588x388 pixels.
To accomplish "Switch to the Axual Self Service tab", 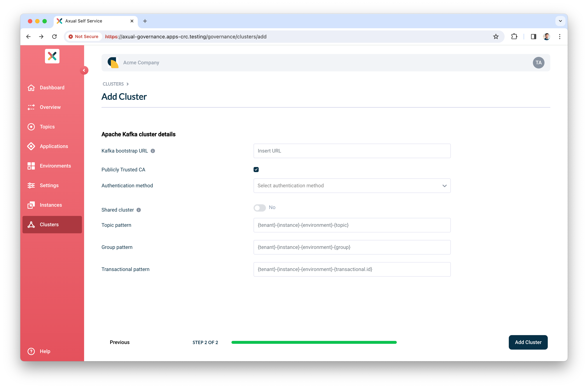I will (83, 21).
